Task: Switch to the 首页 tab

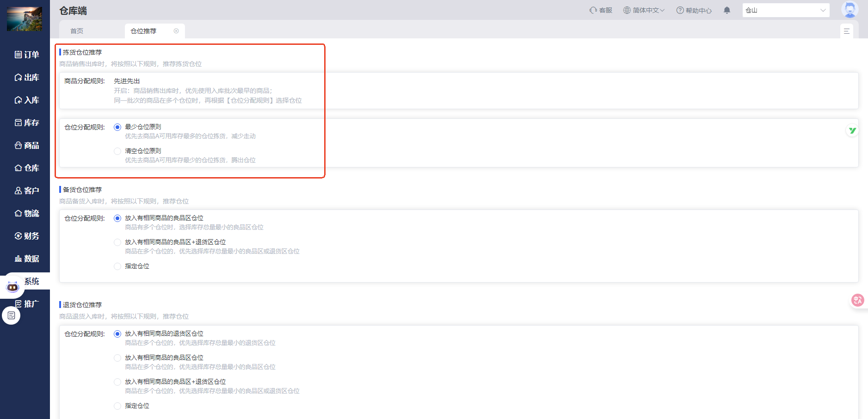Action: click(77, 31)
